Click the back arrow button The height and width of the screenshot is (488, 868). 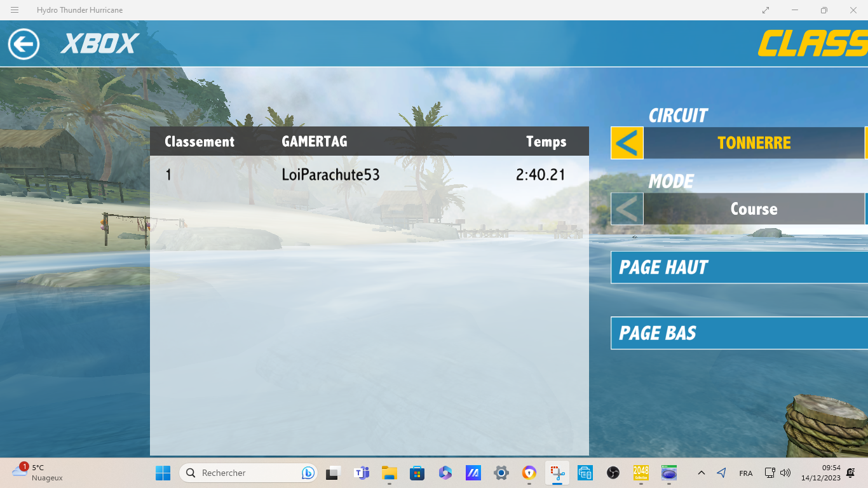pos(24,44)
